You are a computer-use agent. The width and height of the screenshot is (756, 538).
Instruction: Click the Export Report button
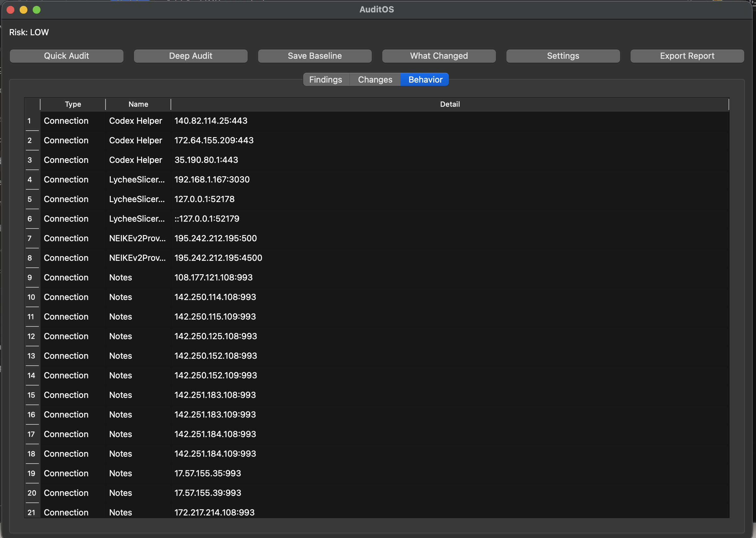coord(687,56)
